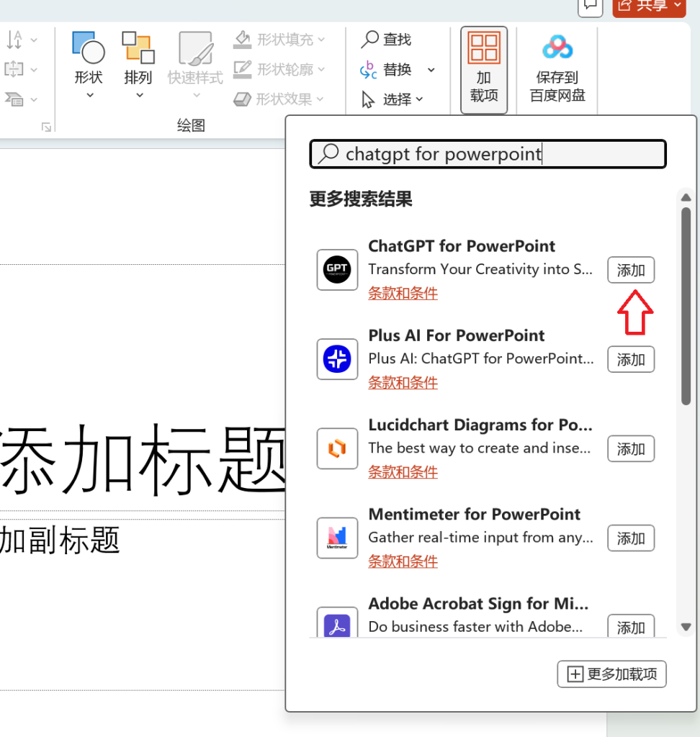Expand the Arrange dropdown chevron
This screenshot has width=700, height=737.
tap(140, 95)
